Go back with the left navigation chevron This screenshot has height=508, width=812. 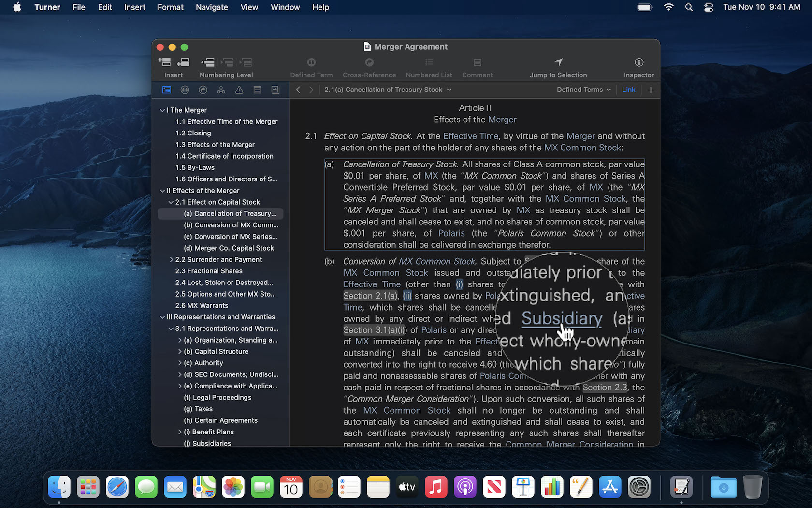click(298, 90)
